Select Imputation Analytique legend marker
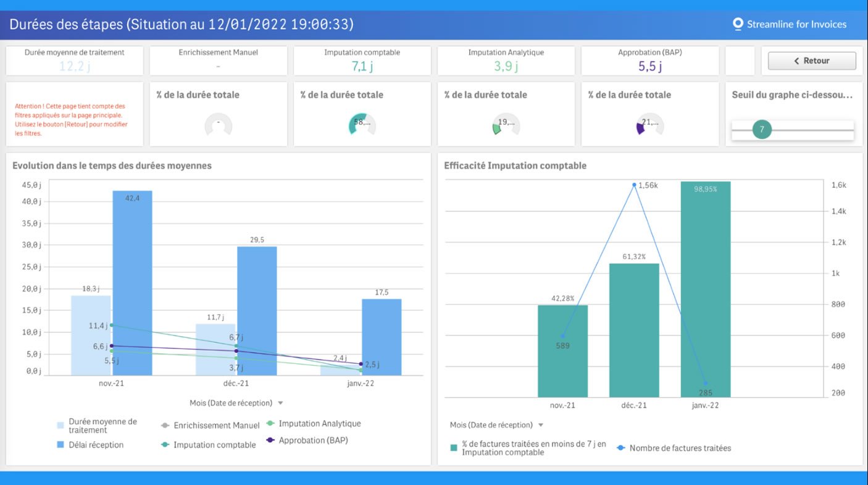Screen dimensions: 868x485 click(x=270, y=424)
